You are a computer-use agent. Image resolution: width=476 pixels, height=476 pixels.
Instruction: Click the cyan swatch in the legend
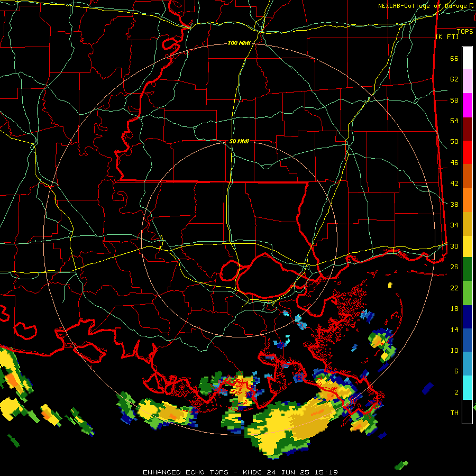[467, 388]
